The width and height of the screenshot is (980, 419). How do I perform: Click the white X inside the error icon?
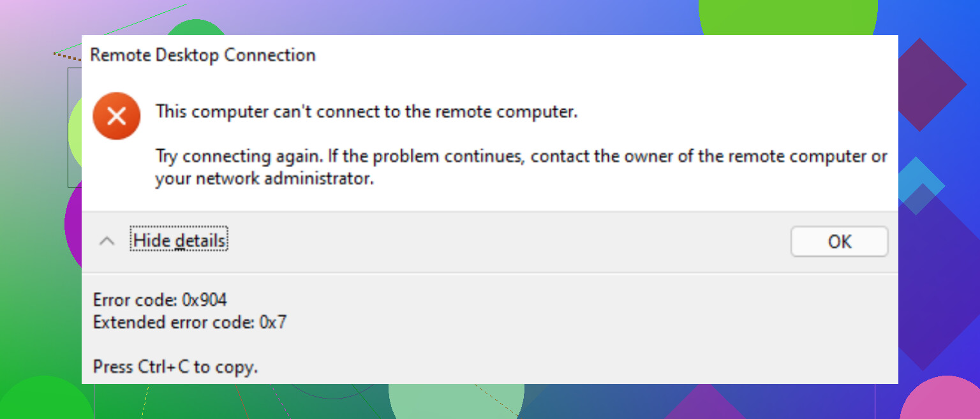[117, 116]
